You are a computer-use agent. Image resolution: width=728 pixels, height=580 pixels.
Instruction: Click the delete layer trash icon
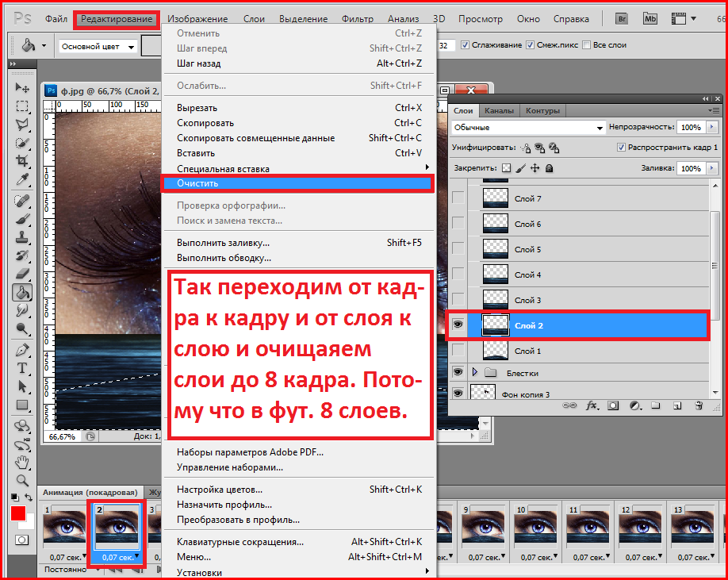(x=699, y=406)
